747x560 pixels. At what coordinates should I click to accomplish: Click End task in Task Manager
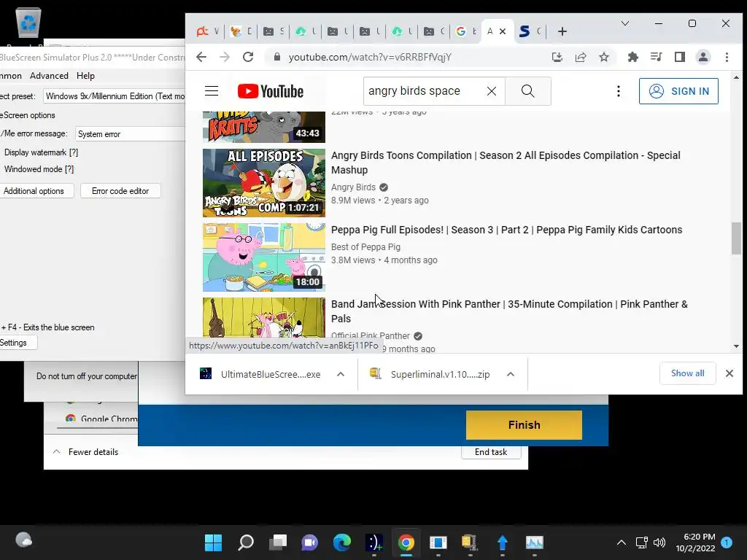click(491, 452)
